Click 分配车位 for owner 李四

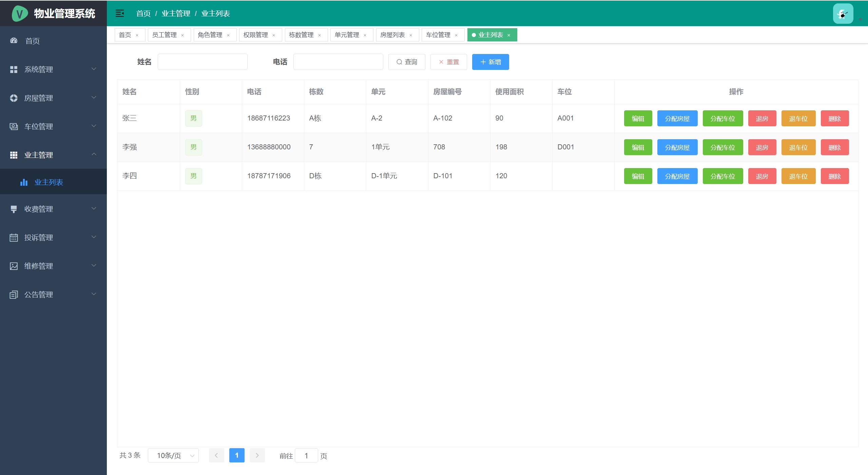point(722,176)
